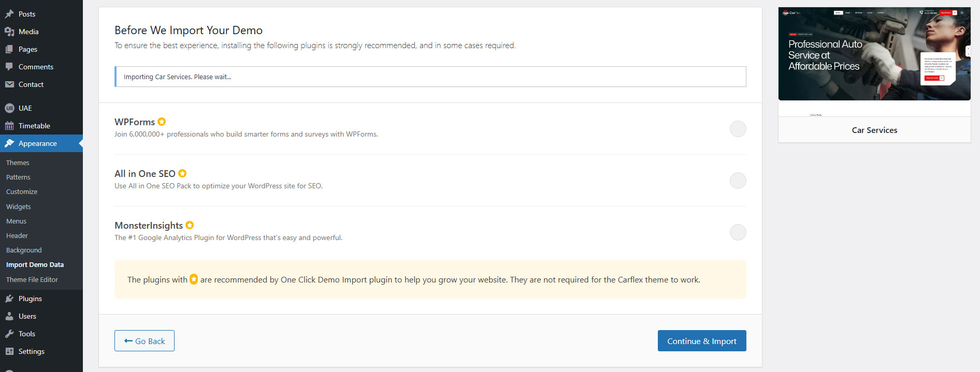
Task: Click the Plugins plug icon
Action: (x=9, y=299)
